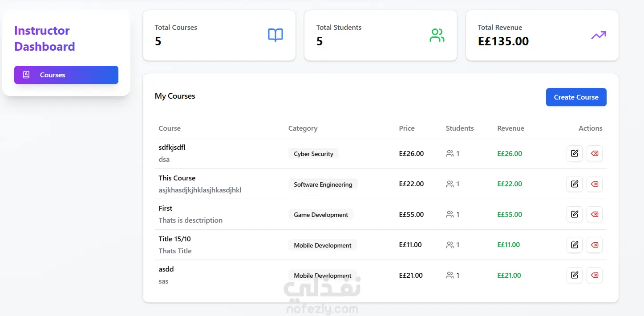Click the Total Students people icon
The height and width of the screenshot is (316, 644).
click(x=437, y=35)
